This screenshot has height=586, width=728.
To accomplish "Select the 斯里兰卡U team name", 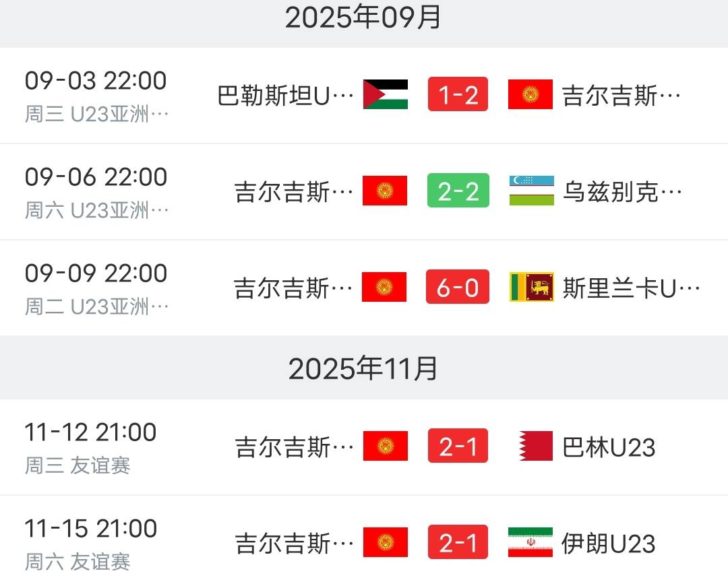I will (x=632, y=288).
